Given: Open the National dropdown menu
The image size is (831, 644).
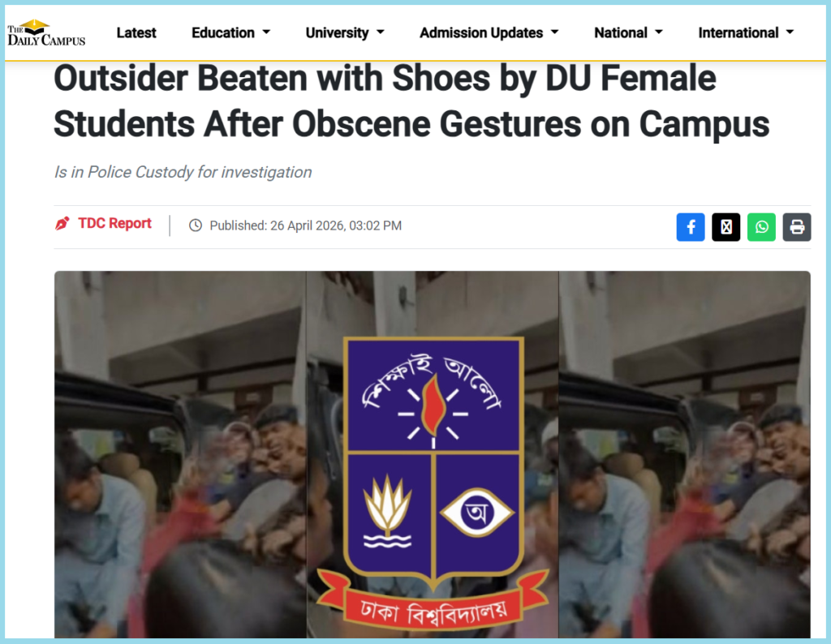Looking at the screenshot, I should coord(629,32).
